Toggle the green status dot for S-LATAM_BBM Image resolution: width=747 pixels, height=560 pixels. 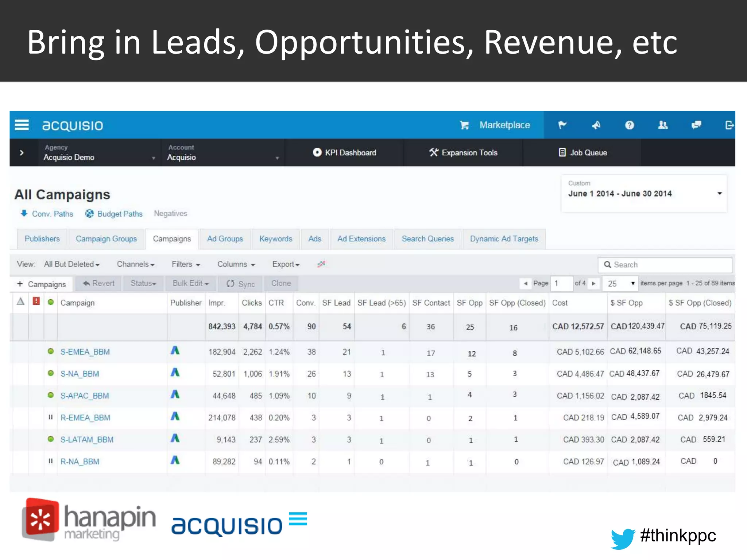coord(51,439)
